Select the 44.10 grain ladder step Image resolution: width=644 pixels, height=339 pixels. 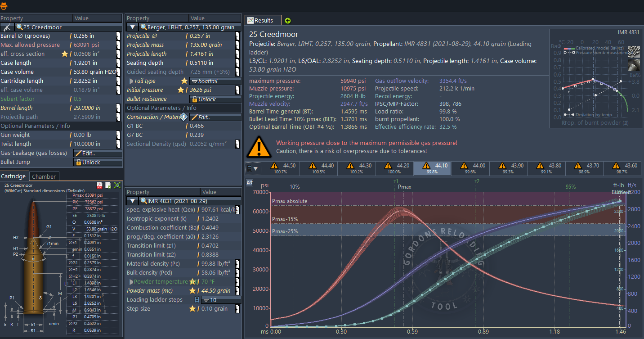pyautogui.click(x=433, y=168)
